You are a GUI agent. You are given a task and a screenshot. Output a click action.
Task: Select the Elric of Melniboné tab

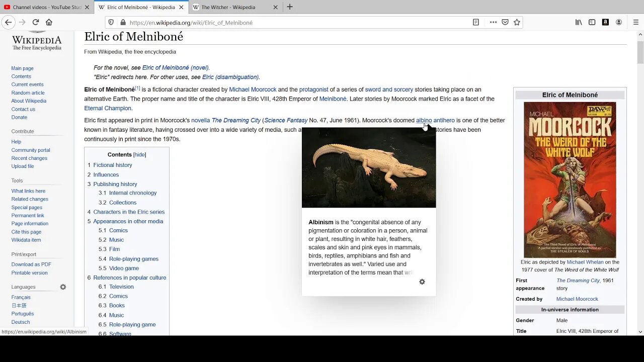141,7
